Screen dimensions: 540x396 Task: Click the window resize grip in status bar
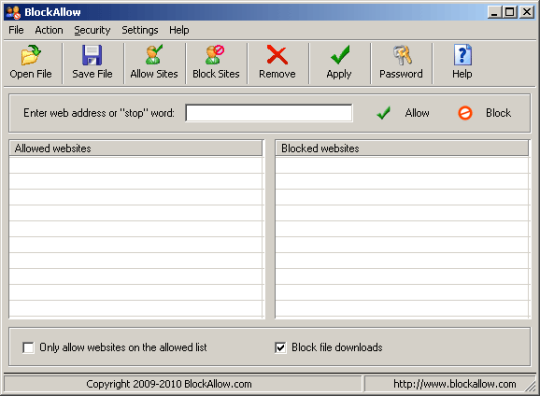coord(530,386)
